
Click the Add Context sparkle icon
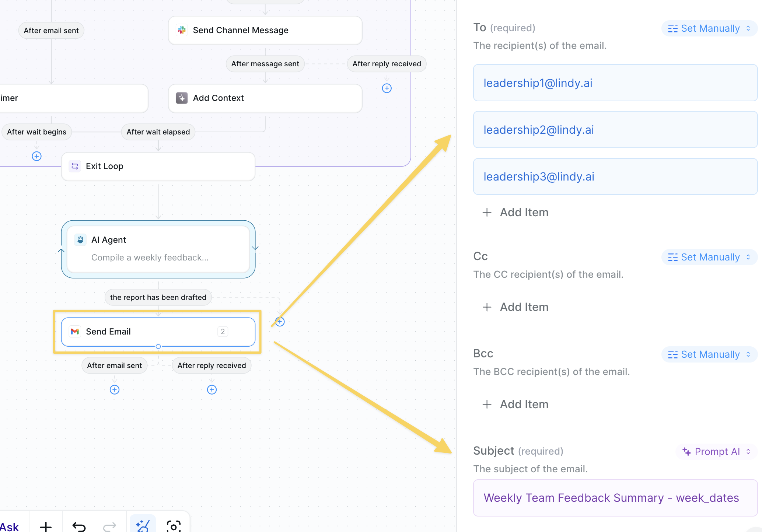[x=182, y=98]
